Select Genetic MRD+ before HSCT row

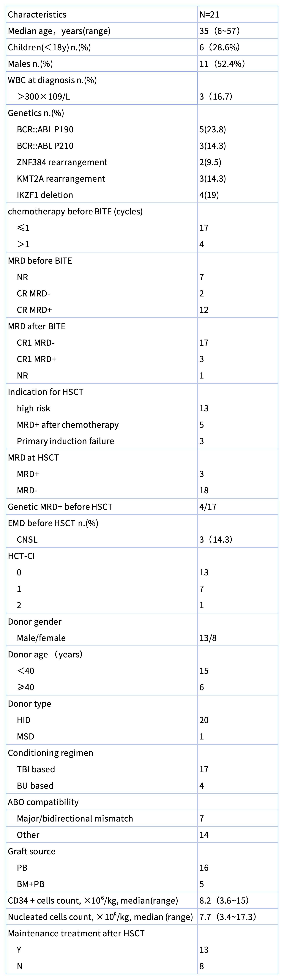[60, 507]
